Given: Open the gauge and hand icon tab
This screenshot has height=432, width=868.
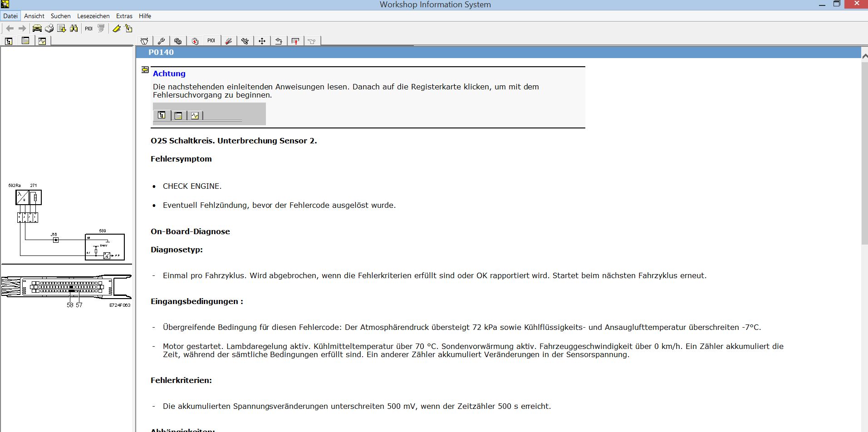Looking at the screenshot, I should [x=279, y=41].
